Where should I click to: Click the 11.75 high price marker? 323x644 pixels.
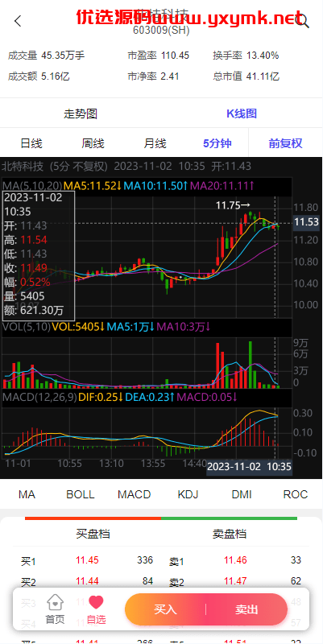tap(233, 205)
